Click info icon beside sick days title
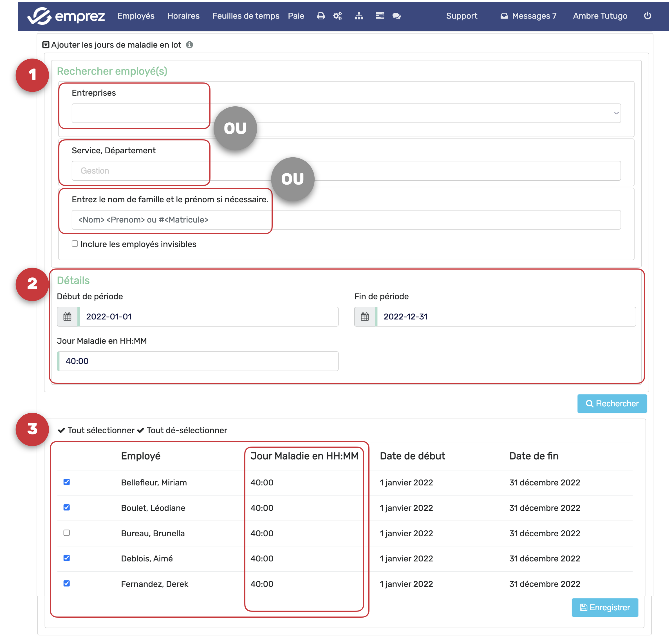Screen dimensions: 672x641 [x=190, y=45]
